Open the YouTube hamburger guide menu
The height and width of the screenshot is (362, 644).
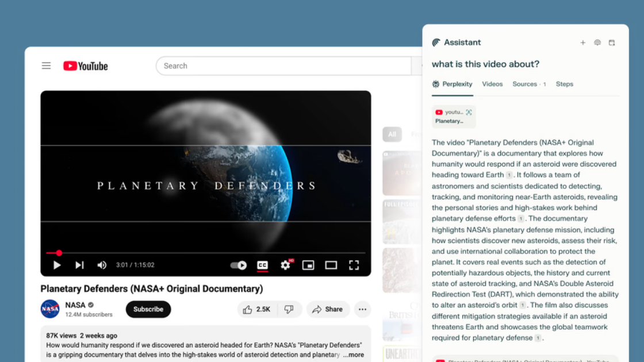(x=46, y=66)
